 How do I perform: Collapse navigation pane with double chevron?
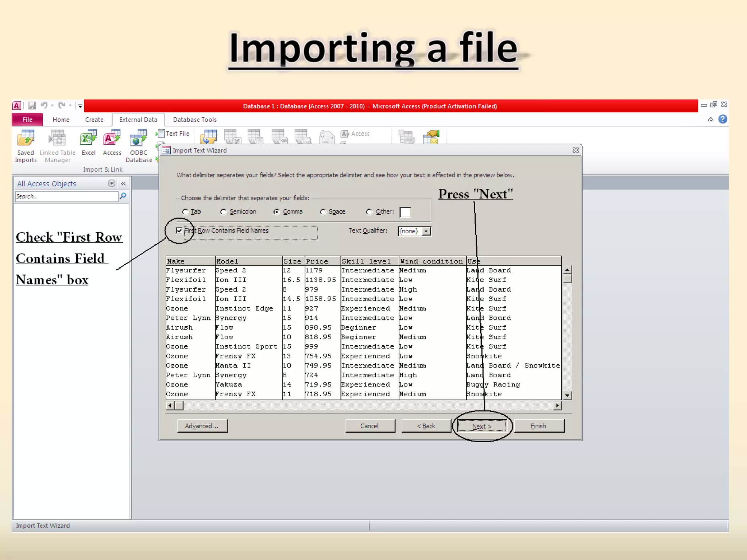coord(123,184)
